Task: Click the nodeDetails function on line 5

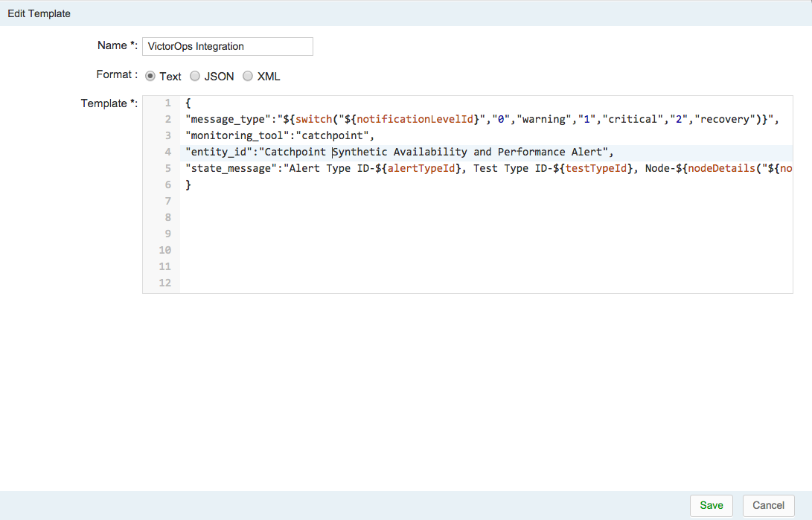Action: 721,169
